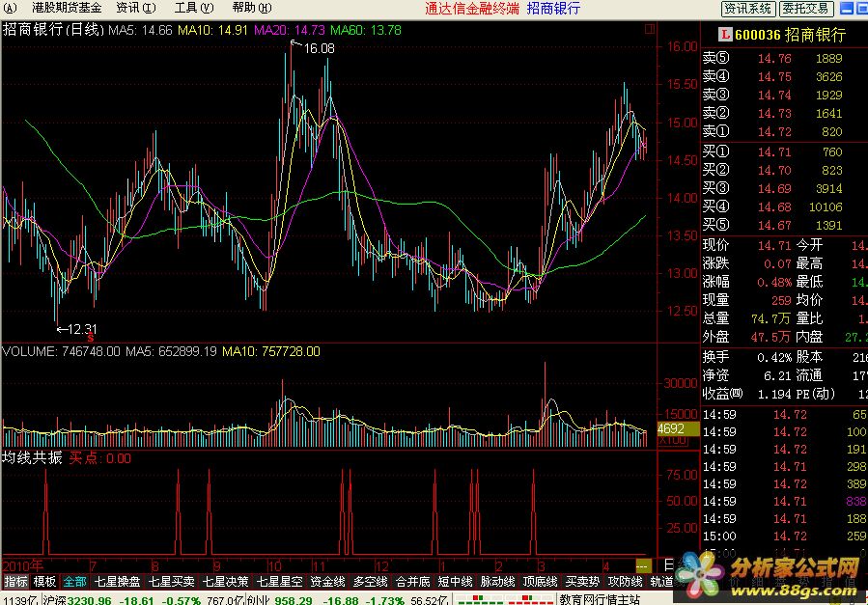Switch to 脉动线 indicator
Screen dimensions: 868x605
pyautogui.click(x=497, y=582)
